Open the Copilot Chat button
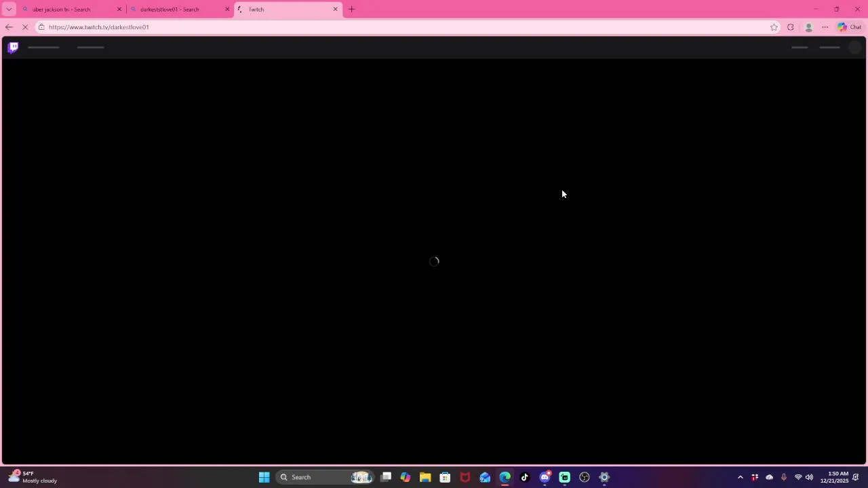868x488 pixels. point(849,27)
